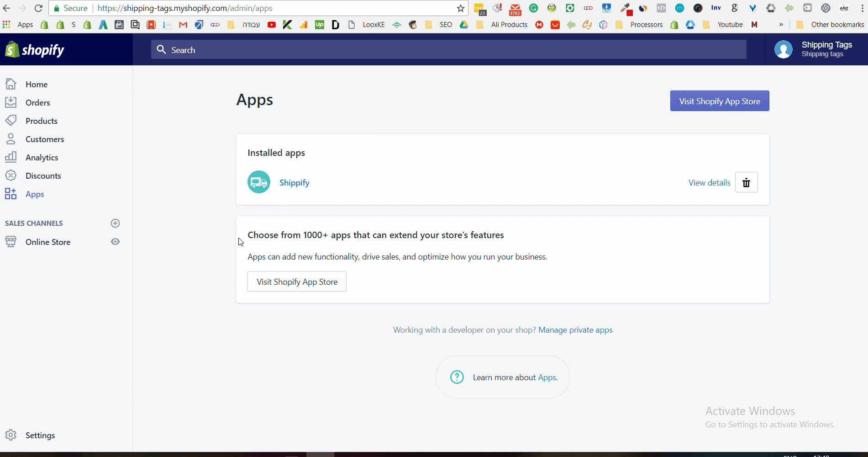Click the Shopify logo
The height and width of the screenshot is (457, 868).
pos(35,49)
